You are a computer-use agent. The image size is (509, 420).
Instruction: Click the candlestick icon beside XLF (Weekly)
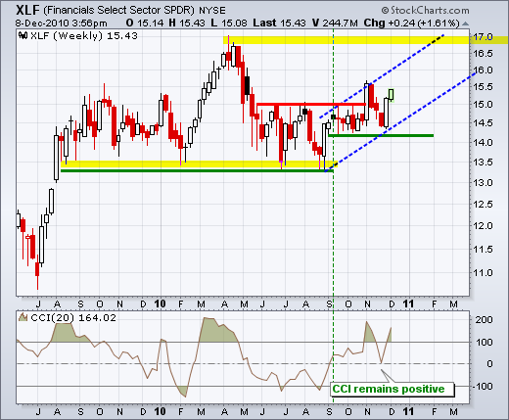click(x=23, y=35)
